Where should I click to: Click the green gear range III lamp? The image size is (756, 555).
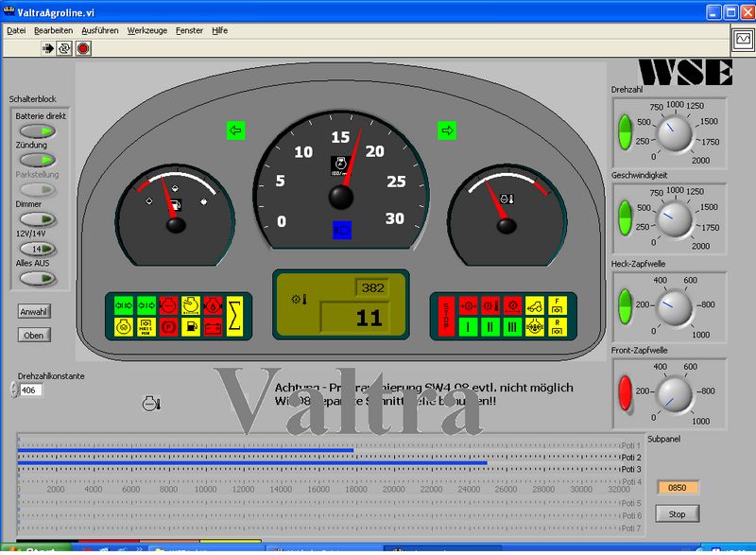tap(512, 327)
